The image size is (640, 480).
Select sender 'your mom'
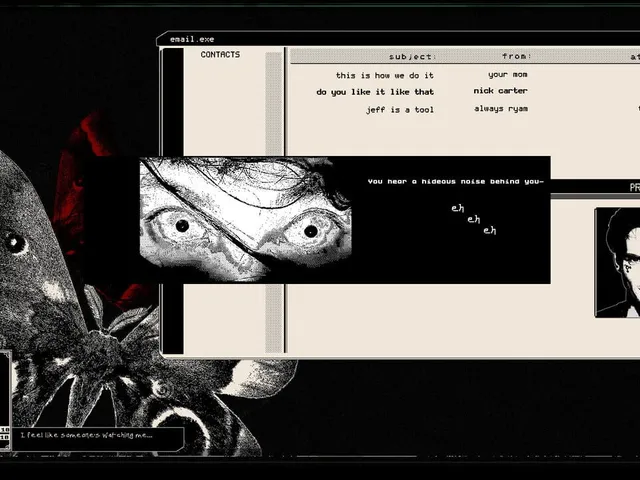[x=508, y=75]
